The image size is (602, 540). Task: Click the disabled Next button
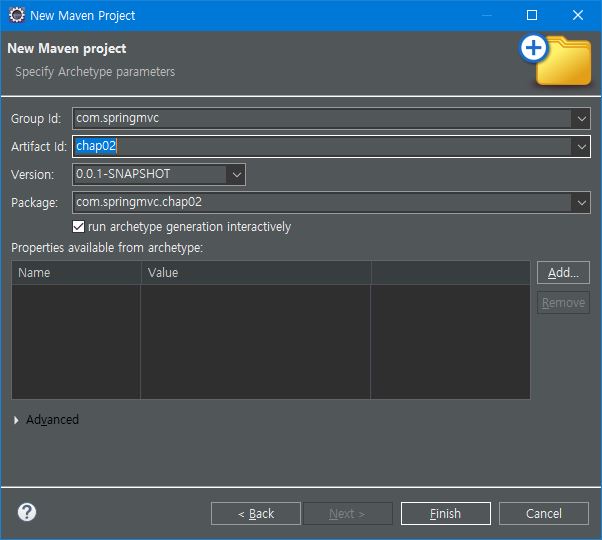[x=347, y=514]
